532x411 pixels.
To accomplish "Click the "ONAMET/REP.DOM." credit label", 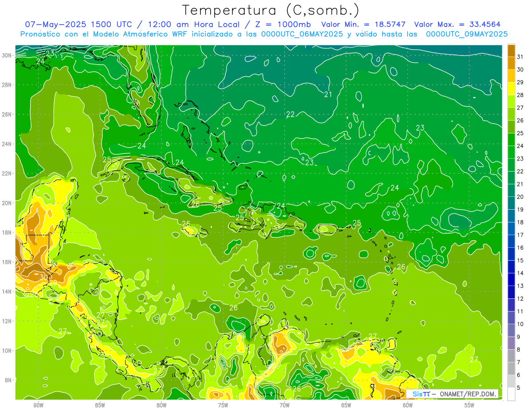I will (468, 394).
